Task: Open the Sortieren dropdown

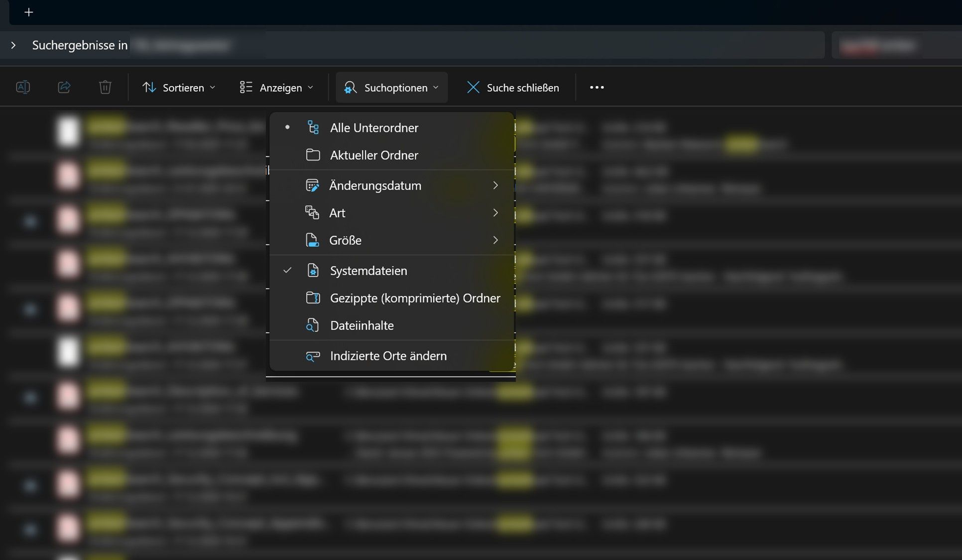Action: pos(179,87)
